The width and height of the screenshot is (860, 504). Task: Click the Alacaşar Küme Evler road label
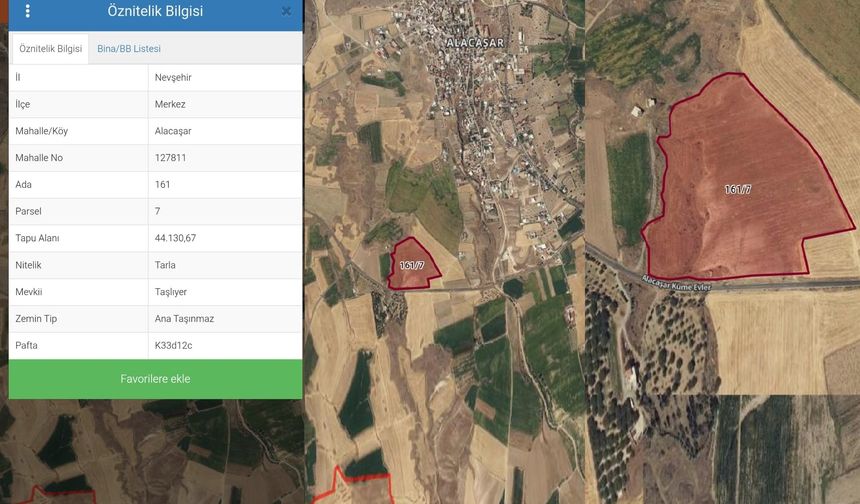[677, 284]
